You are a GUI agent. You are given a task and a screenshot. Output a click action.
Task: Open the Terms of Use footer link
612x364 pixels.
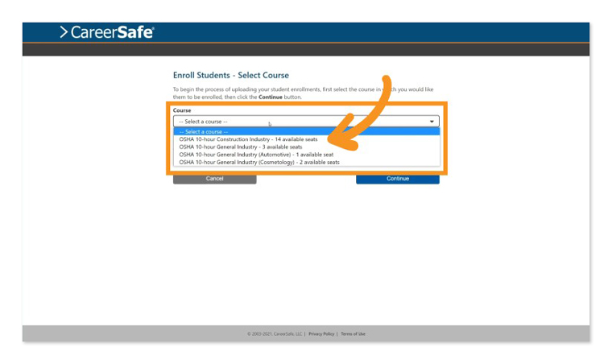353,334
